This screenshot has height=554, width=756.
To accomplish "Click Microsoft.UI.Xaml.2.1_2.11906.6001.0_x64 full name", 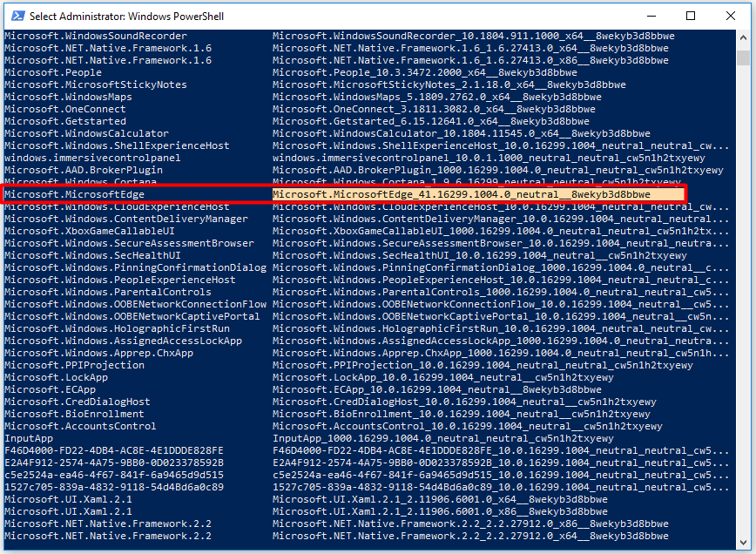I will tap(440, 499).
